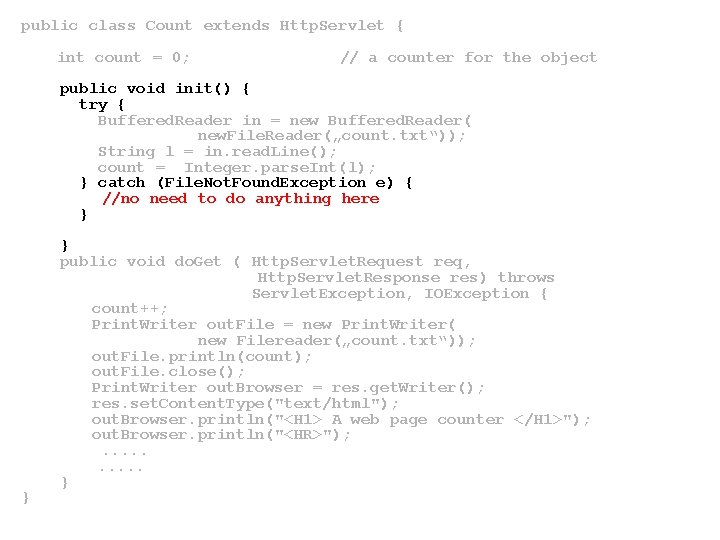Click the 'outFile.close();' statement
Screen dimensions: 720x540
click(168, 371)
